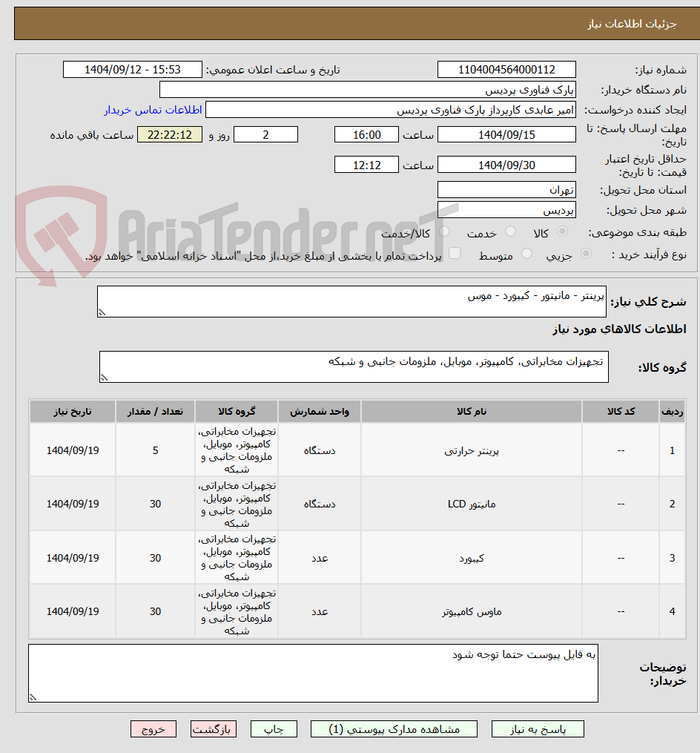Screen dimensions: 700x753
Task: Click the remaining time field 22:22:12
Action: click(x=170, y=135)
